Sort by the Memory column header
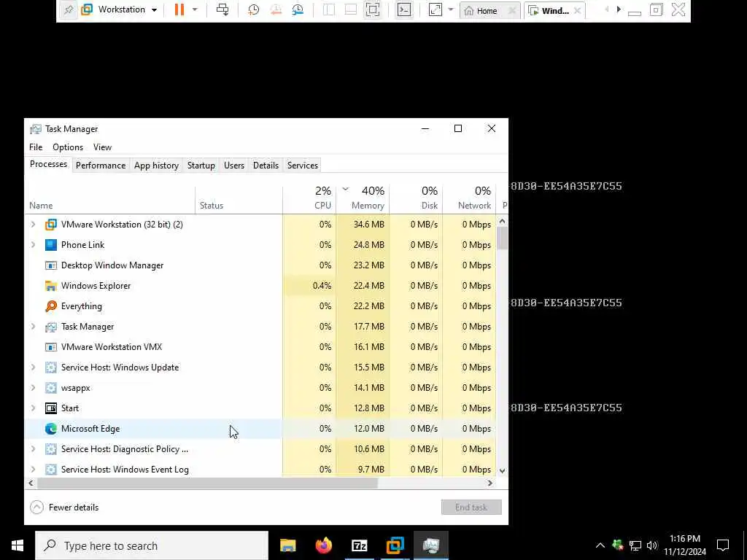Screen dimensions: 747x560 pyautogui.click(x=363, y=199)
